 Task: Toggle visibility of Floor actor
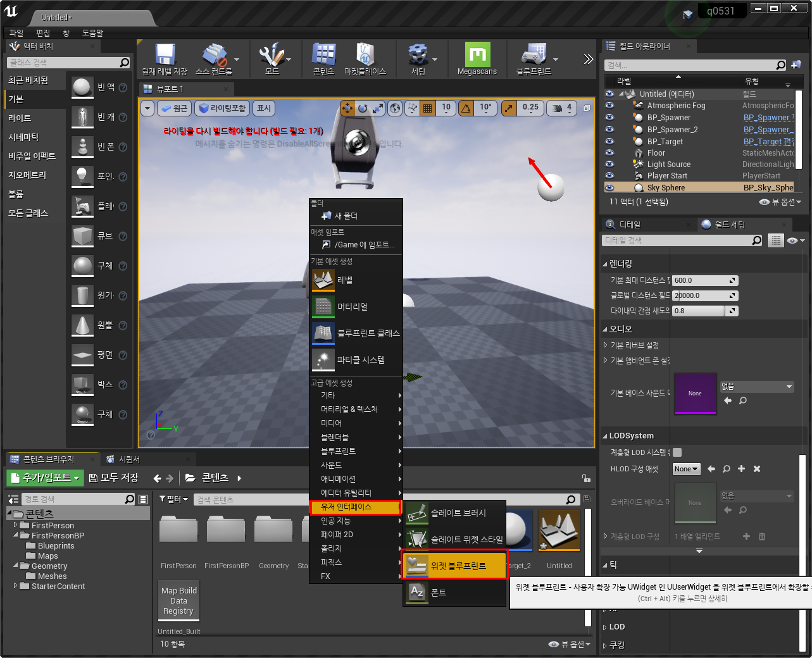(609, 152)
